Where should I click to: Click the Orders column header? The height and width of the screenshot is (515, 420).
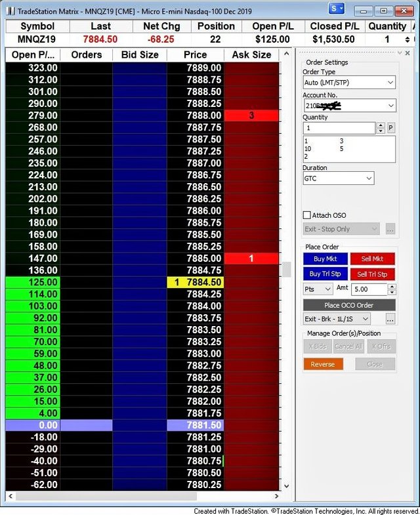tap(87, 55)
